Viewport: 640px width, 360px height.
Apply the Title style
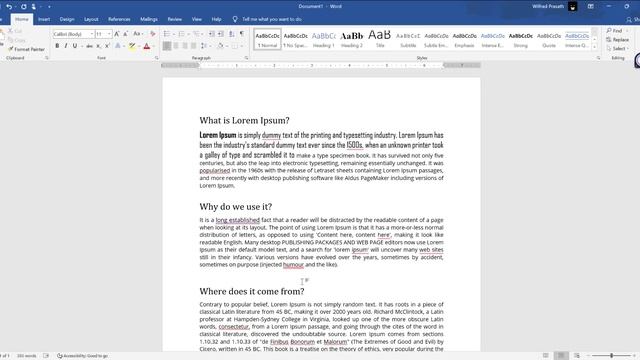point(380,39)
